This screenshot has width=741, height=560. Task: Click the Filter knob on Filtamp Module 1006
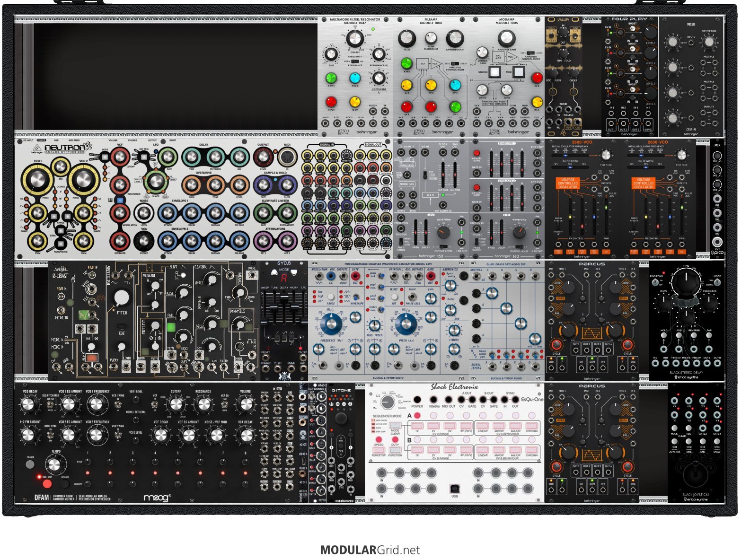(406, 38)
